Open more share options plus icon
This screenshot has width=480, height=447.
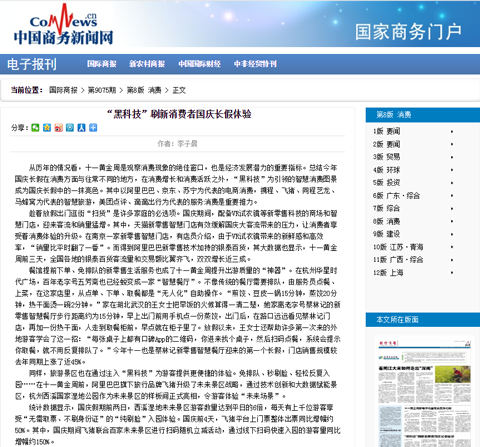[93, 128]
